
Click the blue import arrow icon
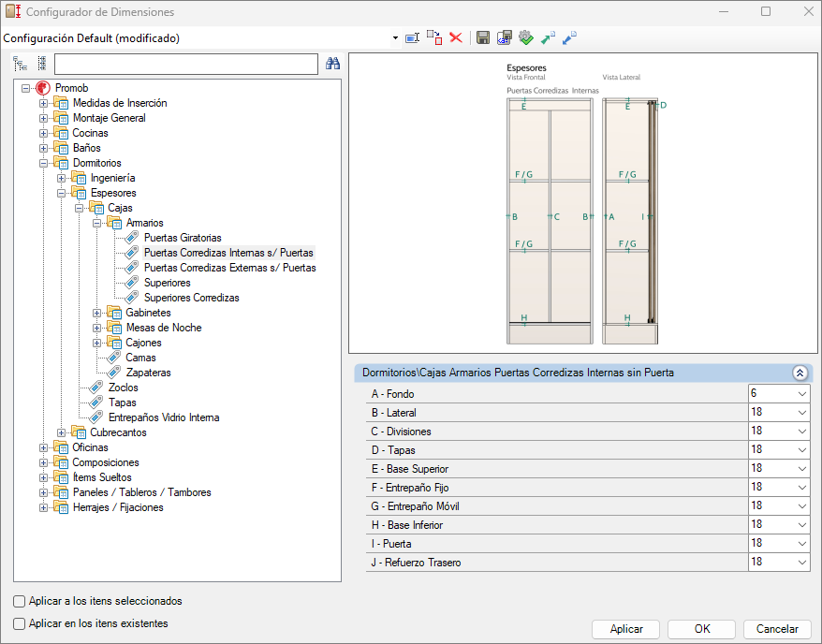[569, 37]
